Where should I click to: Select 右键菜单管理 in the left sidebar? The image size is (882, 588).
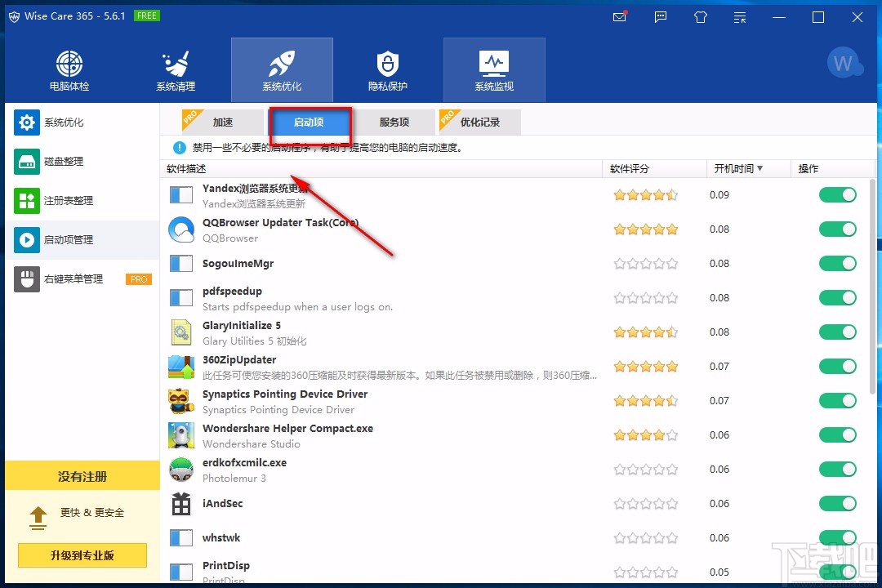click(82, 279)
